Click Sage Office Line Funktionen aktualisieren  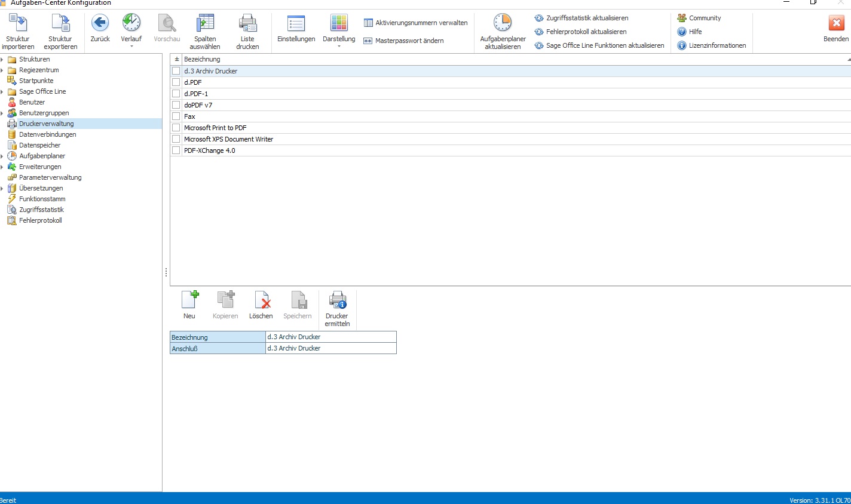(599, 45)
